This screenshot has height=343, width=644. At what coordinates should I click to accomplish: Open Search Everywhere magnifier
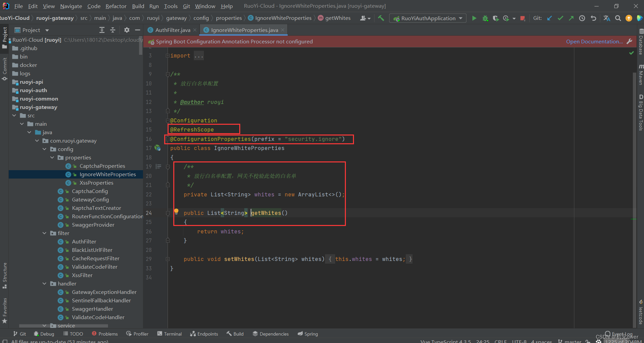tap(618, 18)
